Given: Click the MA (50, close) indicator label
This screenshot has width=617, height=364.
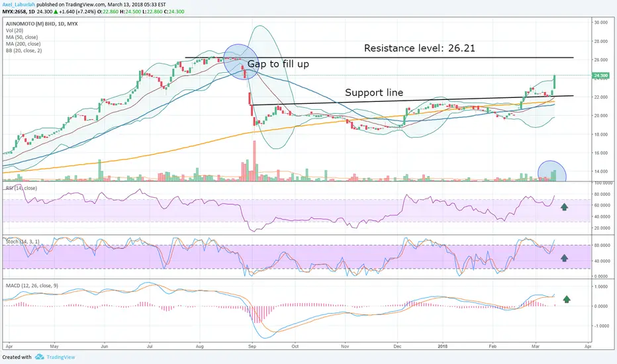Looking at the screenshot, I should click(x=22, y=37).
